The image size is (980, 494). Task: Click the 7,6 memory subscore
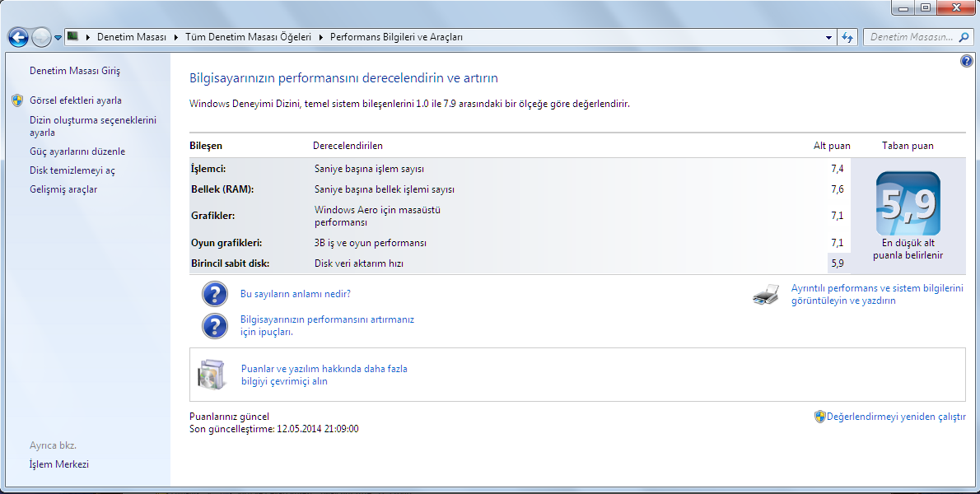(838, 189)
